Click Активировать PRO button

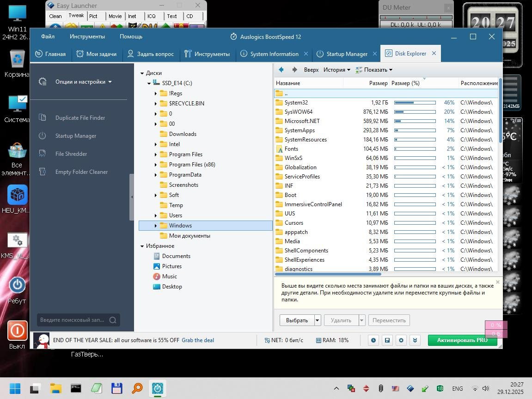(462, 340)
